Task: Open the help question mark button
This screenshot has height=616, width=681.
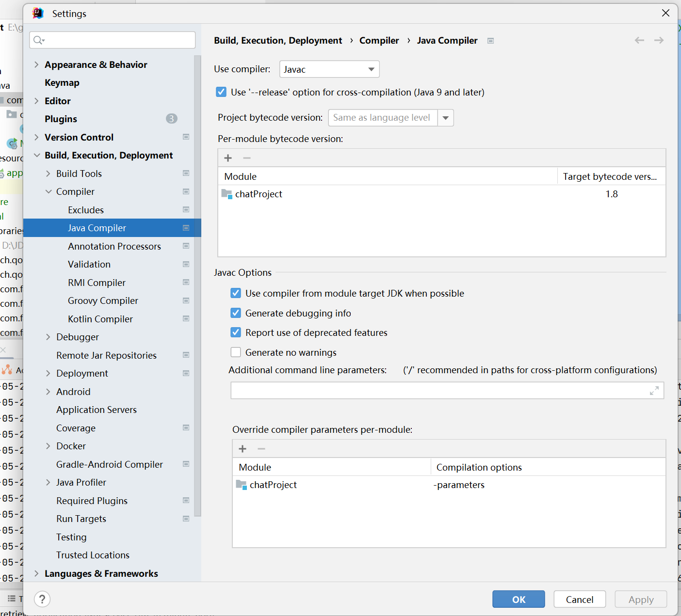Action: pos(42,599)
